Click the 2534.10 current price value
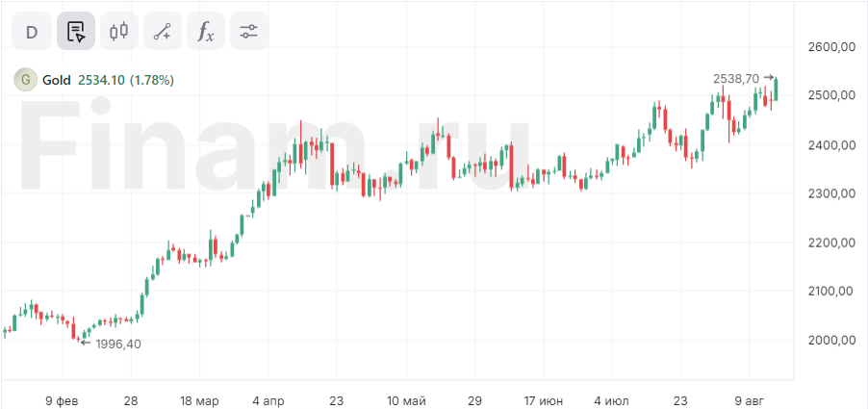868x409 pixels. 102,80
